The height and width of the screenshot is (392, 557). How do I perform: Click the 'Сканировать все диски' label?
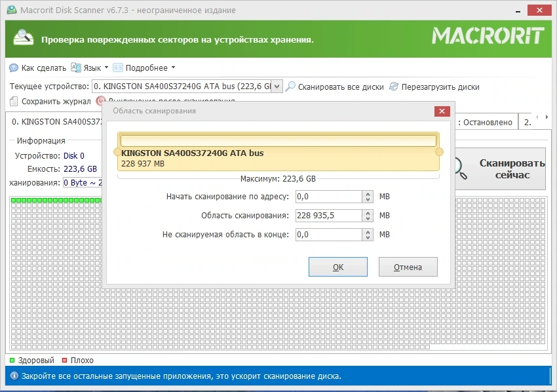pos(341,87)
